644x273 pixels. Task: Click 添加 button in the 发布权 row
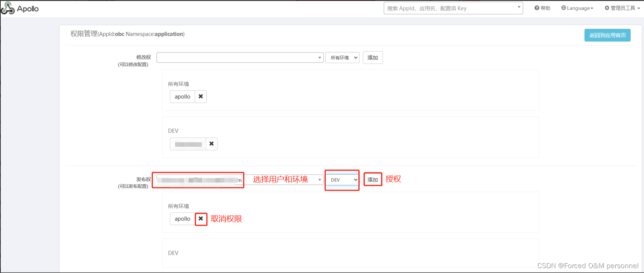[373, 180]
